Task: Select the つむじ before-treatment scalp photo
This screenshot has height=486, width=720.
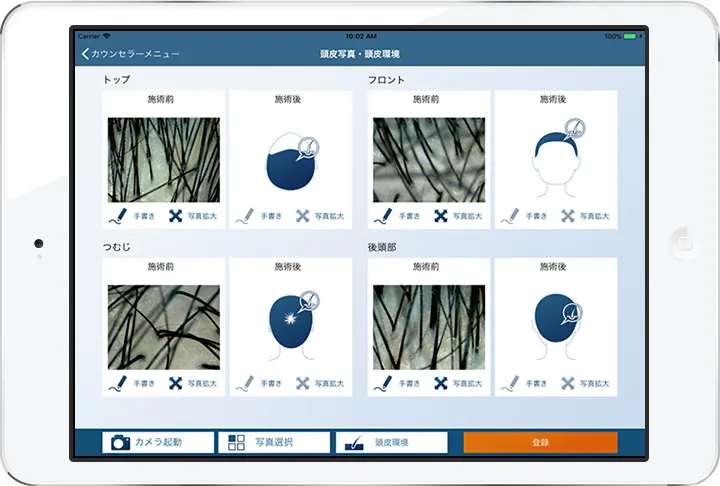Action: [163, 328]
